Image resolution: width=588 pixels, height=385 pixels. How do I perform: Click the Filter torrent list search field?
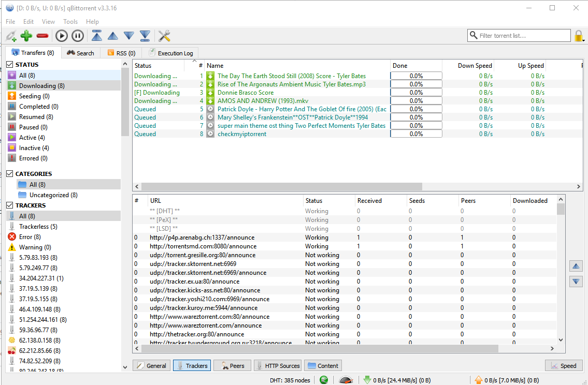[x=519, y=36]
